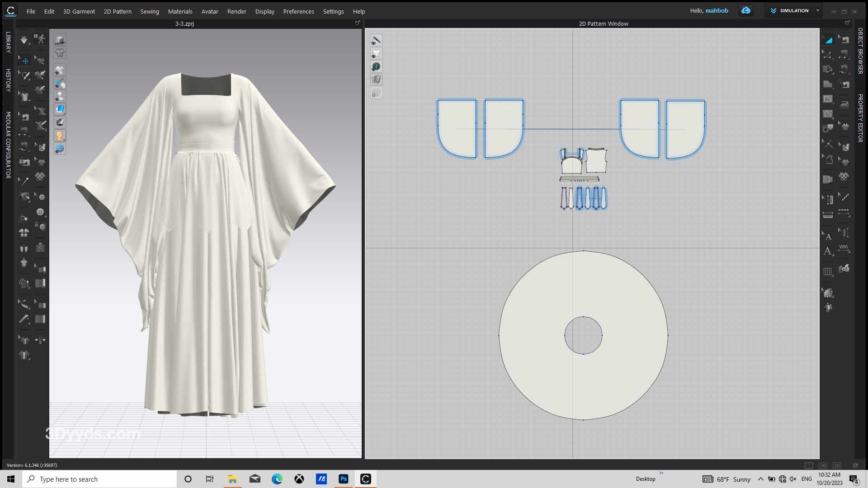Toggle skin-colored avatar display icon

pos(59,135)
